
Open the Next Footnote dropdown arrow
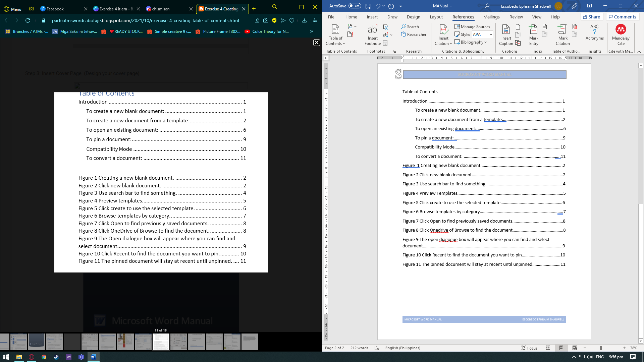click(391, 35)
